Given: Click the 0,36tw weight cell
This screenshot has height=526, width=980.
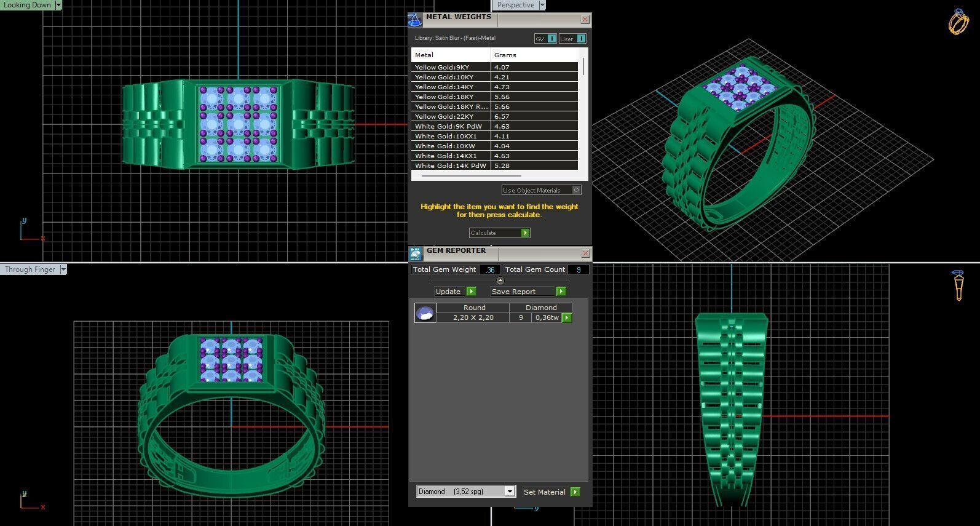Looking at the screenshot, I should point(547,317).
